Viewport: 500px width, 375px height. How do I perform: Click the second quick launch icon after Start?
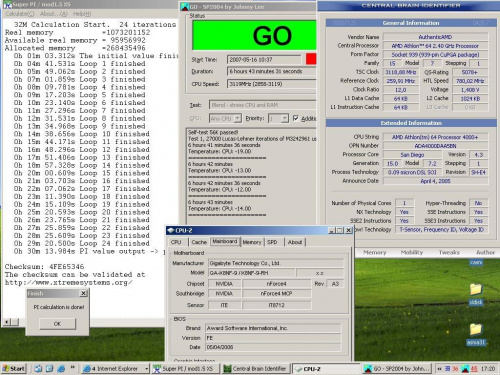pos(50,368)
